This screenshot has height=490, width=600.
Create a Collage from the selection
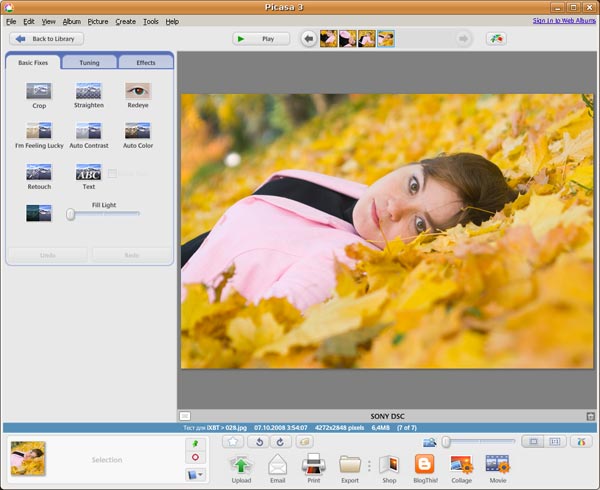tap(461, 464)
